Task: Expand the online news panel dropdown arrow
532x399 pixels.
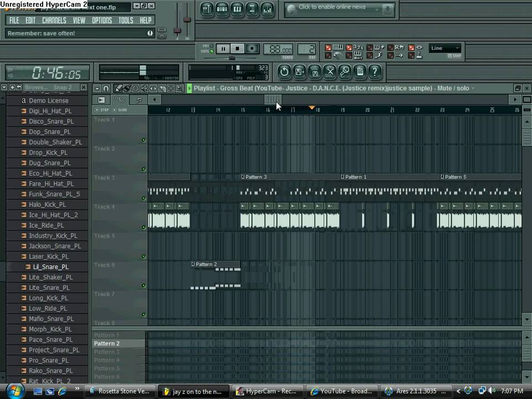Action: tap(377, 10)
